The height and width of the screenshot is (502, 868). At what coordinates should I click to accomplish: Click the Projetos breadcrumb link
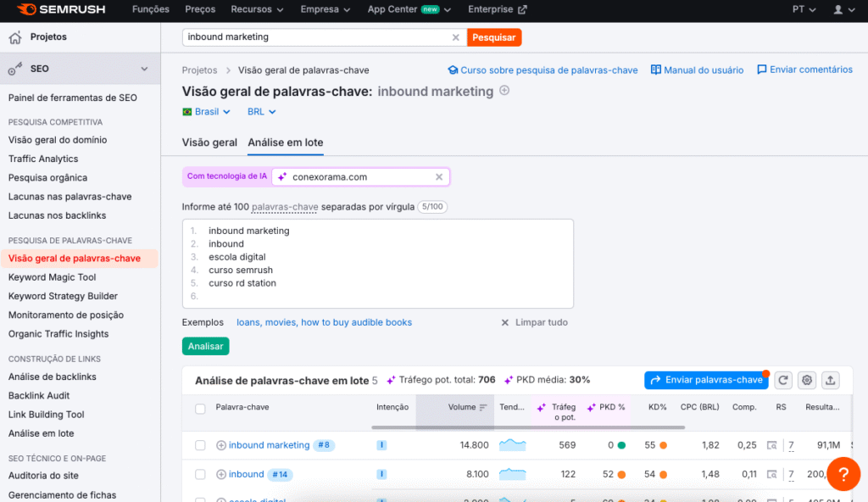[x=199, y=70]
